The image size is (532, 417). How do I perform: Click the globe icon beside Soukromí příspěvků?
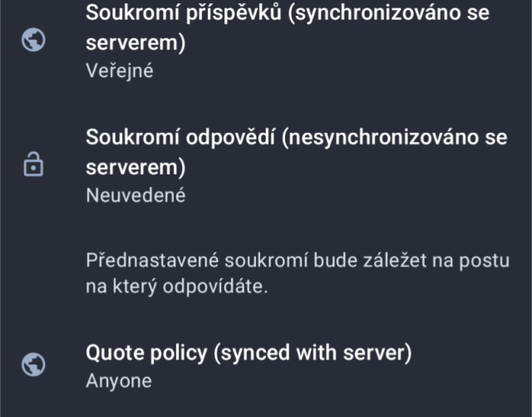tap(32, 42)
